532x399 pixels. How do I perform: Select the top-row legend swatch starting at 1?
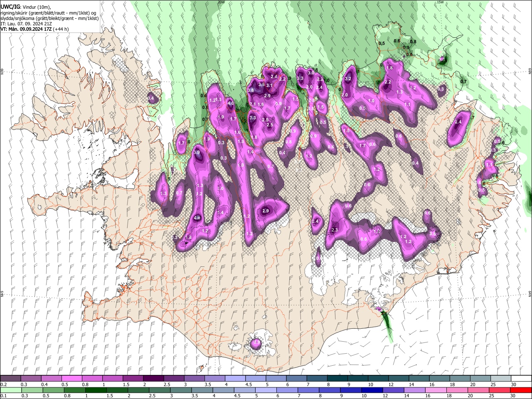tap(112, 379)
